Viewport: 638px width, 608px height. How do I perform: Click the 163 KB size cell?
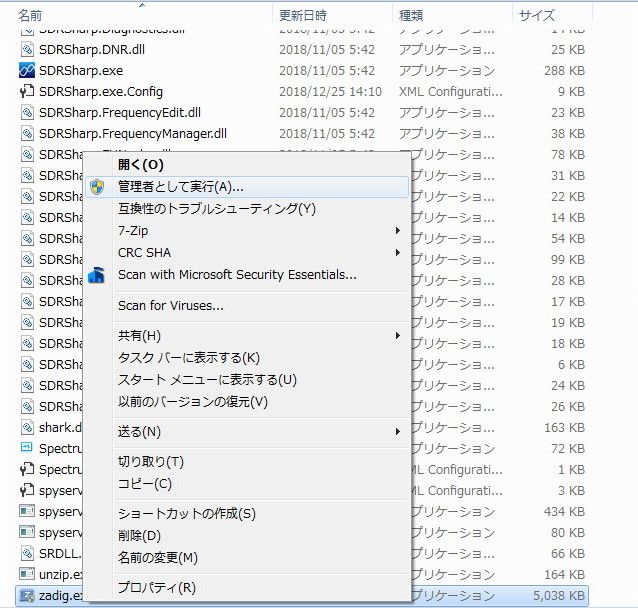pos(564,427)
